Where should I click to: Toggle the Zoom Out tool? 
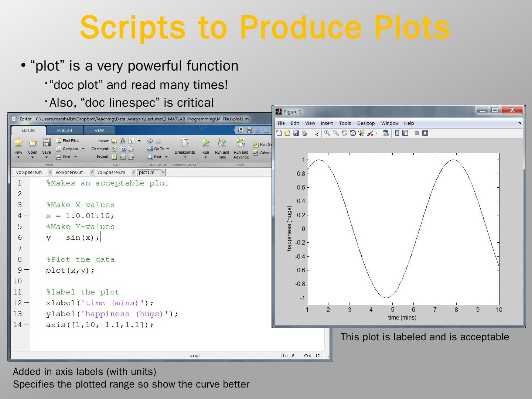coord(336,133)
